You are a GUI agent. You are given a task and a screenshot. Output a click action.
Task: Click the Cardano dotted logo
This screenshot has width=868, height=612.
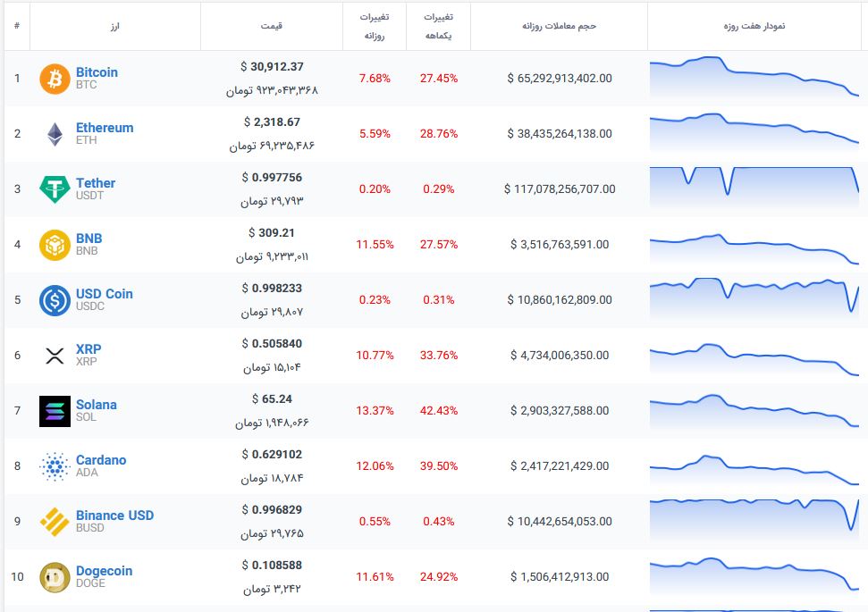[55, 465]
